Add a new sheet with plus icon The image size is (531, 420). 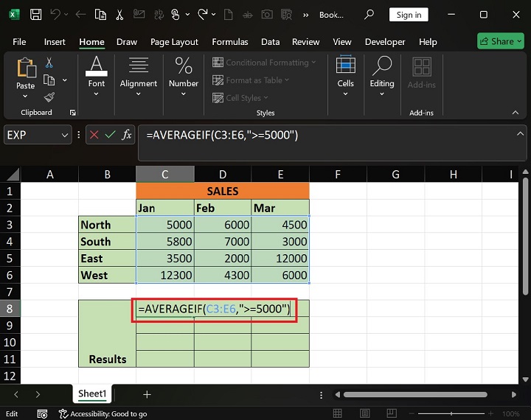click(147, 395)
